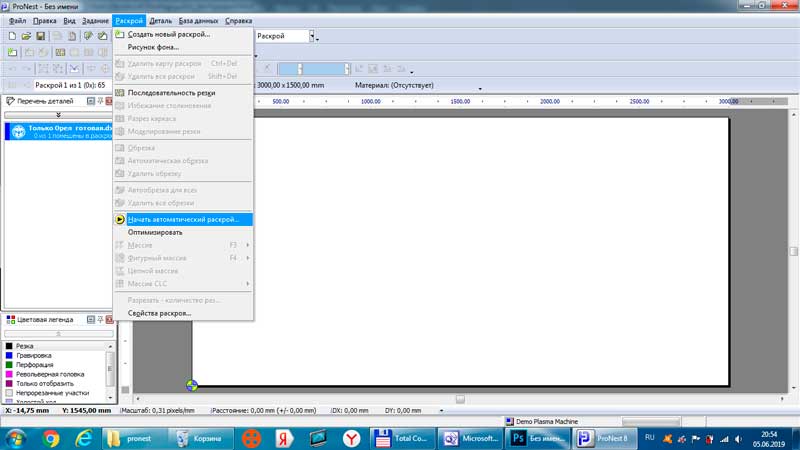Image resolution: width=800 pixels, height=450 pixels.
Task: Choose Создать новый раскрой menu item
Action: pyautogui.click(x=183, y=34)
